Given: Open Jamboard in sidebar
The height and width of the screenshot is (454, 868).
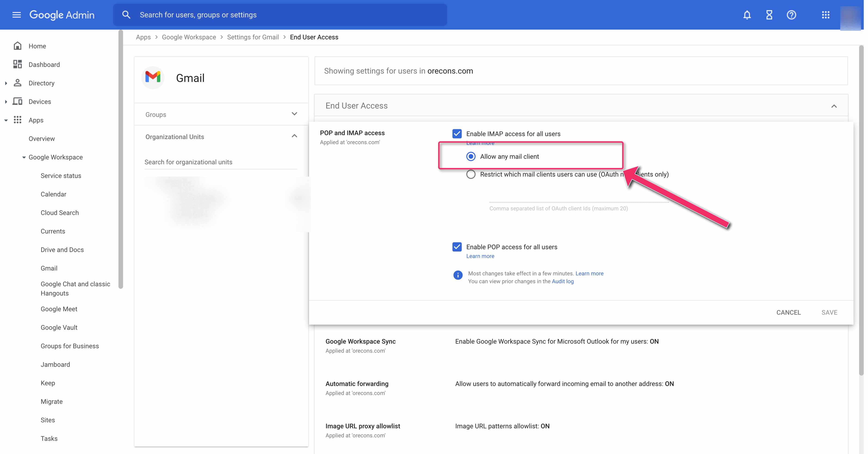Looking at the screenshot, I should pos(55,365).
